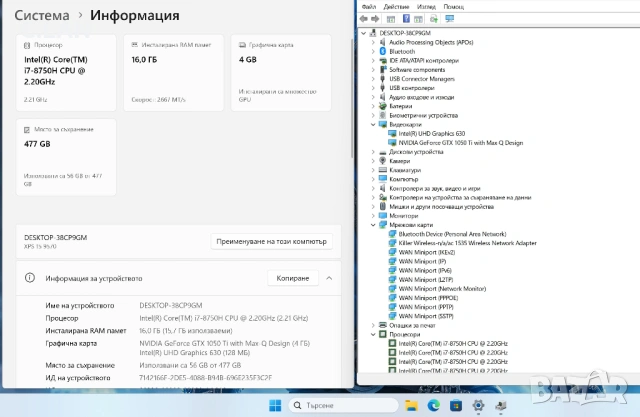
Task: Select the Компютър icon in device tree
Action: point(382,179)
